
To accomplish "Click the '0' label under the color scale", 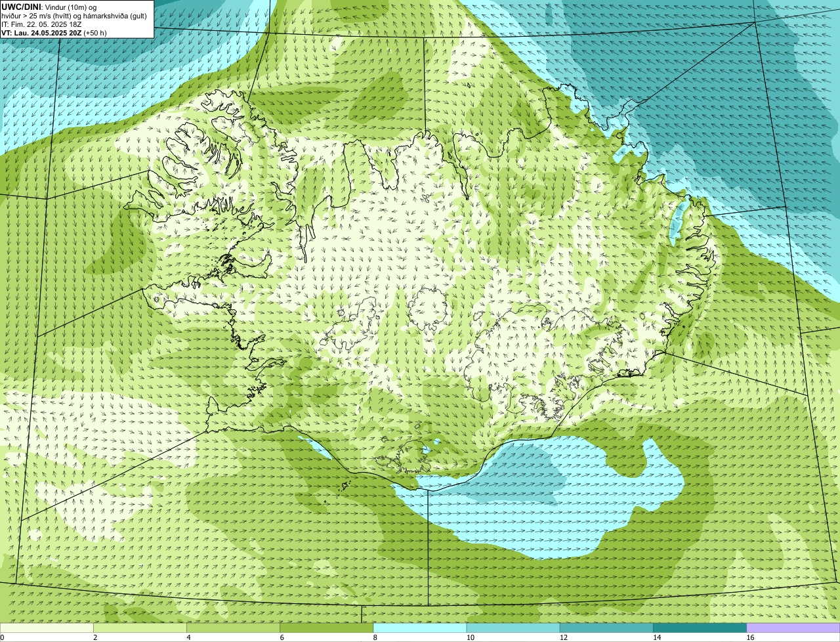I will coord(2,637).
